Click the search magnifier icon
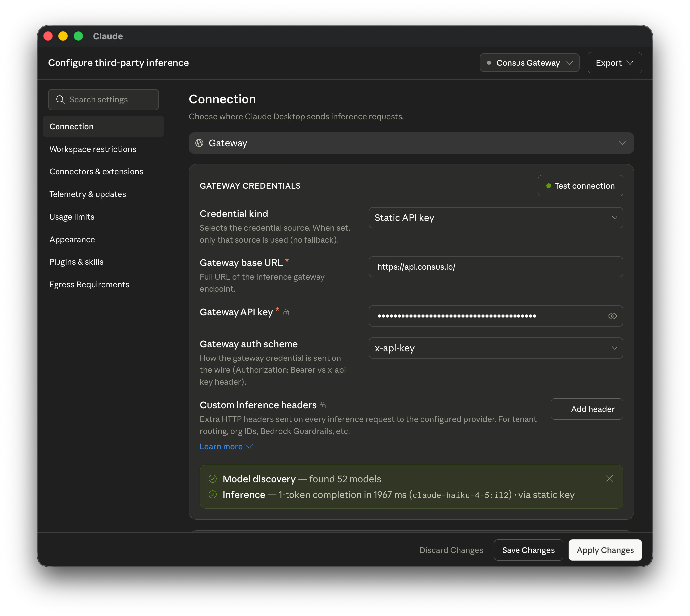 (60, 99)
